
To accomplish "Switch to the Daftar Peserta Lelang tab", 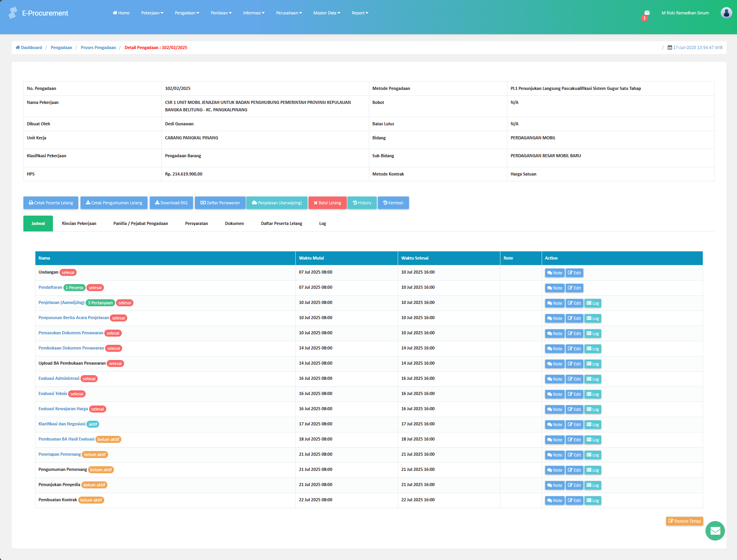I will coord(281,223).
